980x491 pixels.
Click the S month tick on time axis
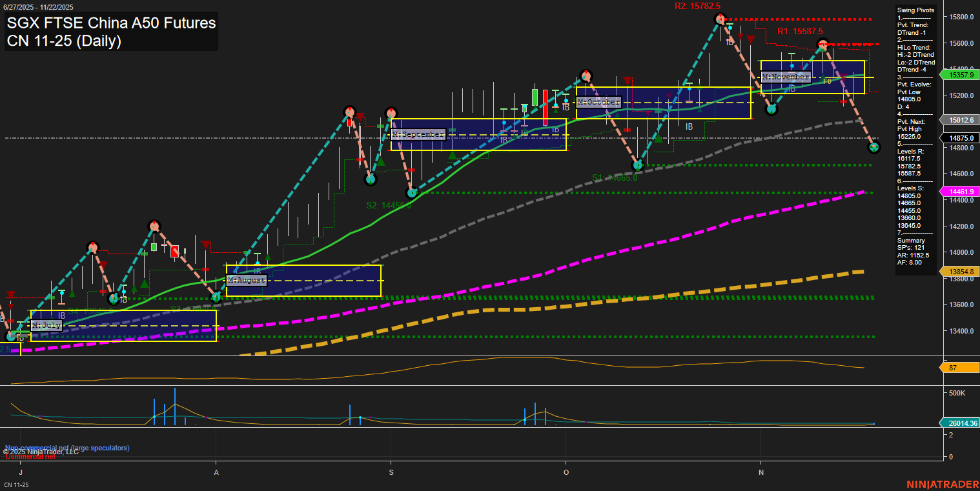[x=391, y=472]
